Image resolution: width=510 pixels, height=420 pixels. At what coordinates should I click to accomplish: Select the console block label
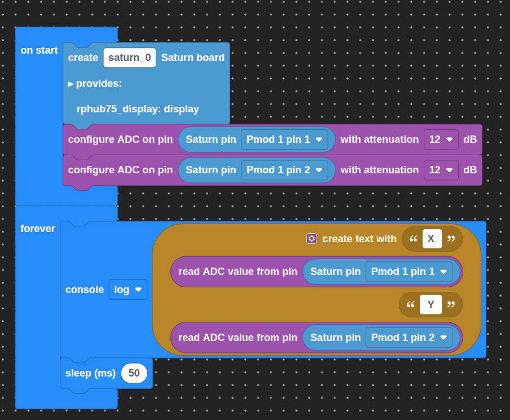click(x=85, y=290)
